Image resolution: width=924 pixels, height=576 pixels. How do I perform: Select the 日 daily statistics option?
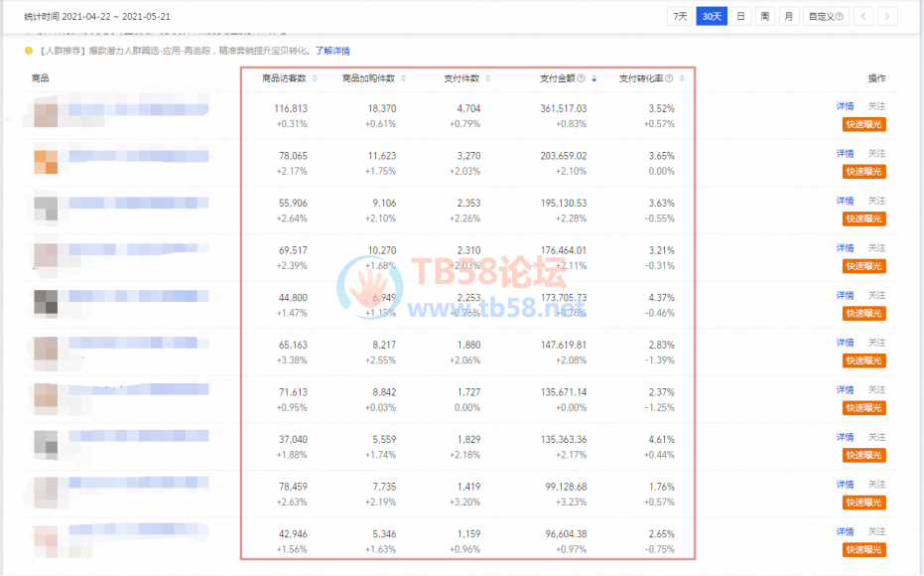pos(740,16)
